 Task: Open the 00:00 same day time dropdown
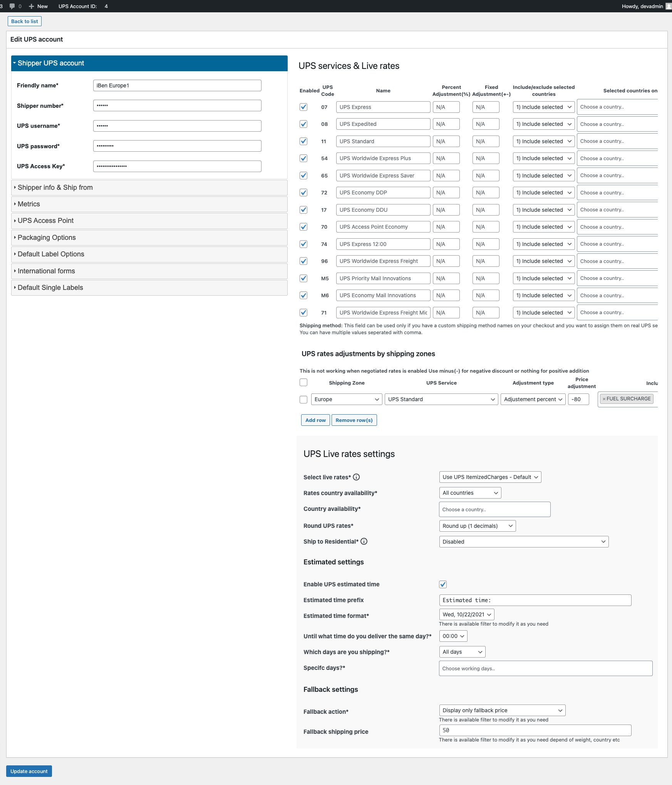(453, 636)
